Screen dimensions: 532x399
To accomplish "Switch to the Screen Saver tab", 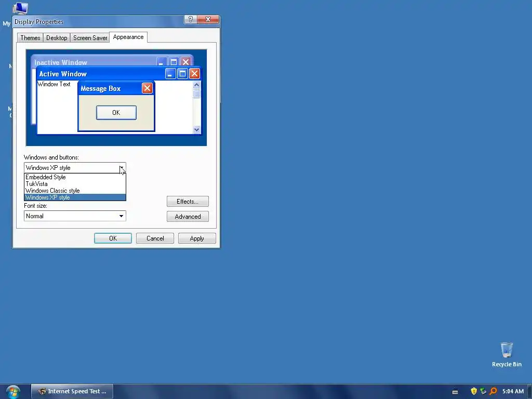I will tap(90, 37).
